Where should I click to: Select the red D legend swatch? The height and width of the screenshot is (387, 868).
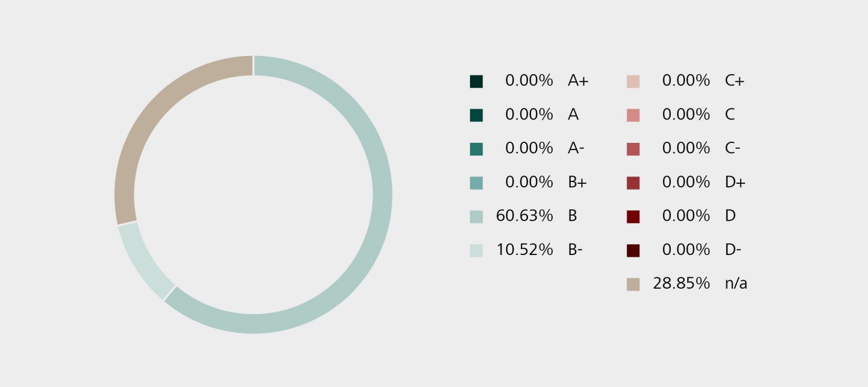pyautogui.click(x=633, y=216)
